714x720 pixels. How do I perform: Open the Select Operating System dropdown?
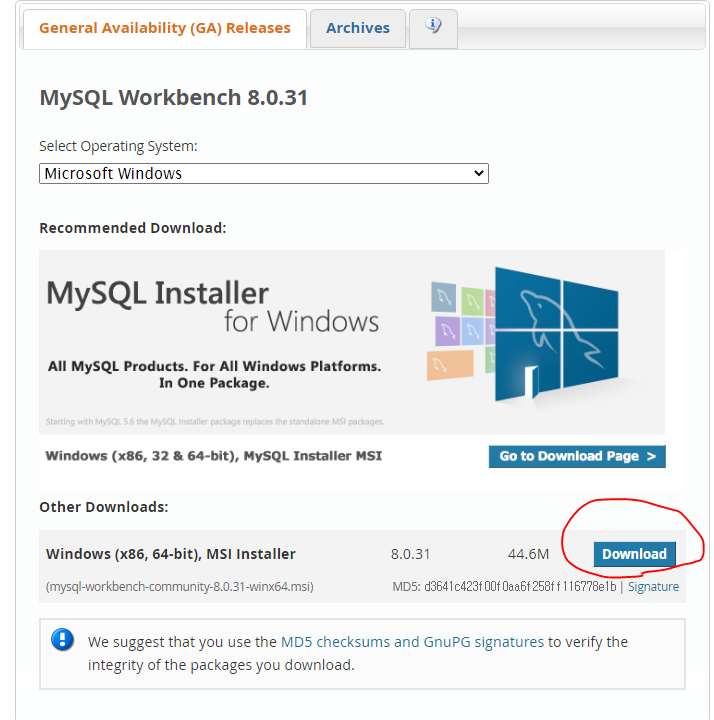[264, 174]
